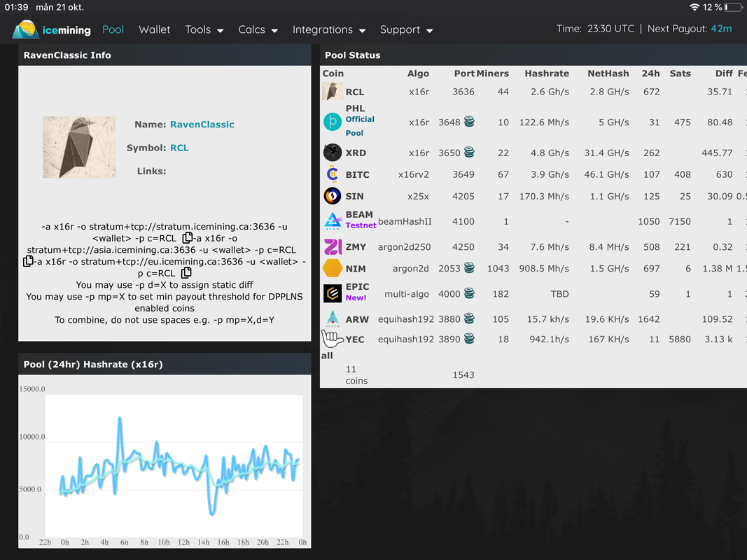Click the coin stack icon in ARW row
This screenshot has height=560, width=747.
click(x=469, y=318)
